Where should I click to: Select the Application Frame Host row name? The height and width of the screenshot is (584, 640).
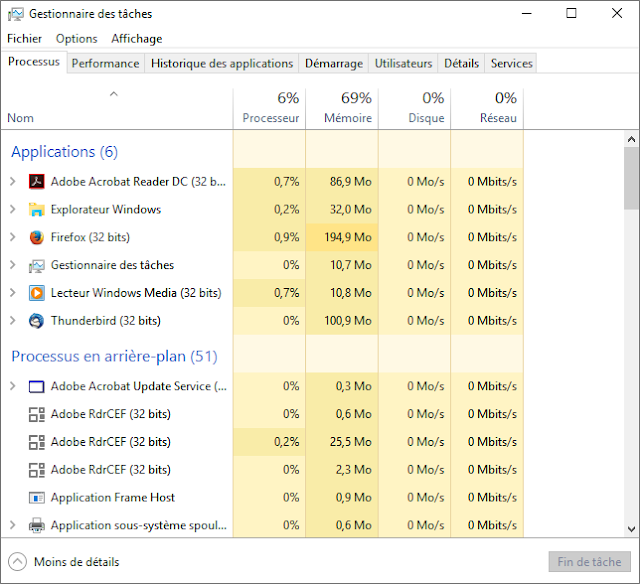click(113, 497)
